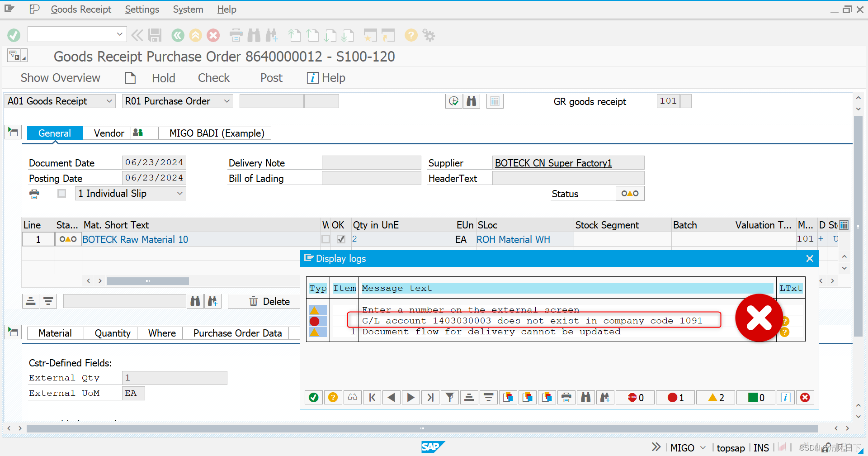Screen dimensions: 868x456
Task: Click the Post button
Action: [271, 78]
